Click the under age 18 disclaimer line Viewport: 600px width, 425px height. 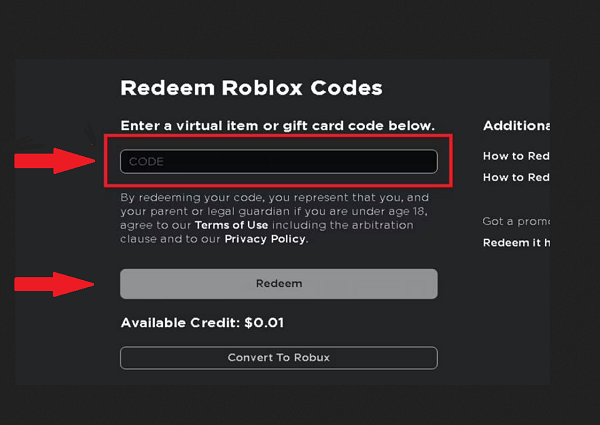(x=274, y=211)
